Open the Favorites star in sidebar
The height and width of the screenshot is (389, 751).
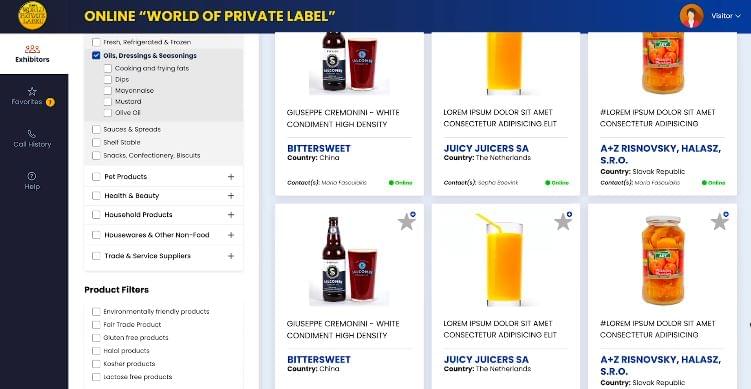click(32, 91)
